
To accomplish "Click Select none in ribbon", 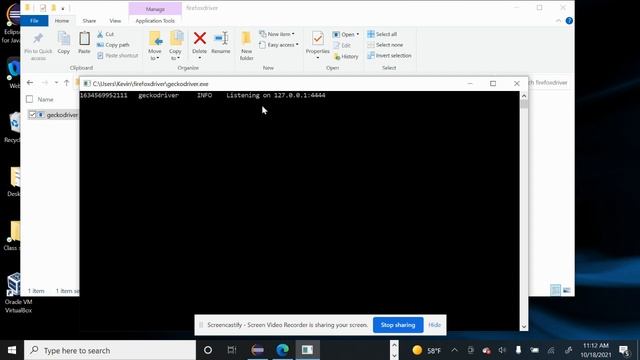I will [x=385, y=45].
